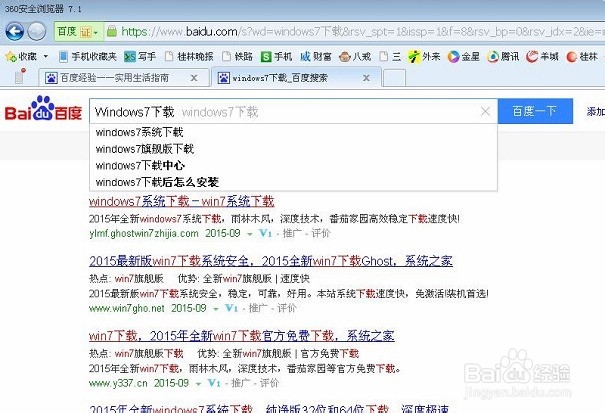Screen dimensions: 605x413
Task: Click V1 badge of www.y337.cn result
Action: (214, 383)
